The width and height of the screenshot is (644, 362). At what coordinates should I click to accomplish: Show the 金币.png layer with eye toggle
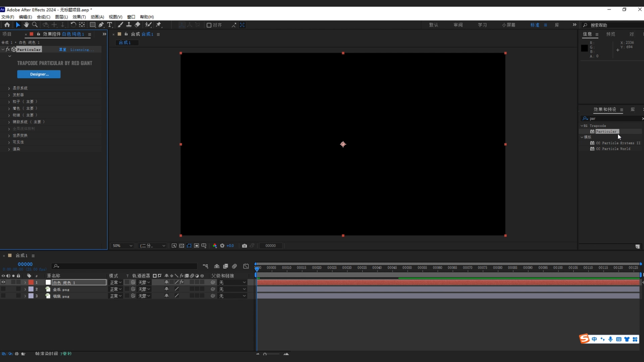click(3, 289)
